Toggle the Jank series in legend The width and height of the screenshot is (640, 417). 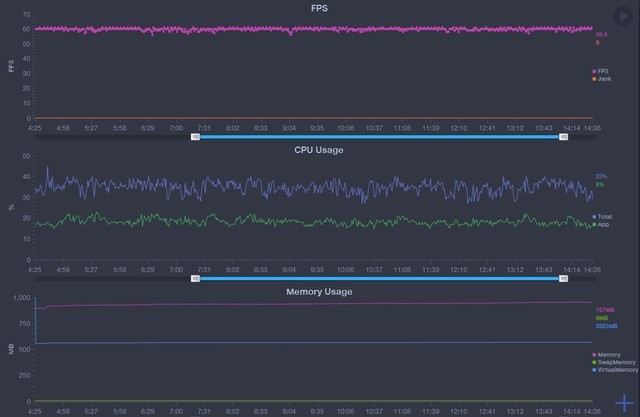pos(603,78)
